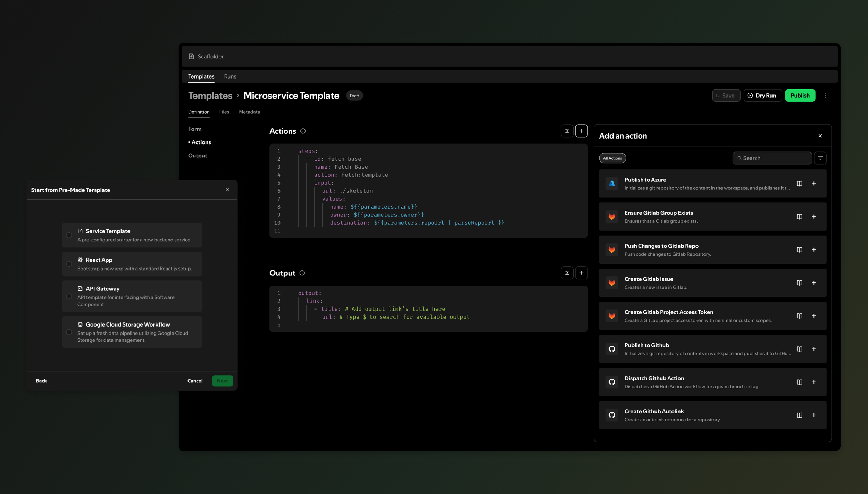The image size is (868, 494).
Task: Add the Dispatch Github Action
Action: (813, 382)
